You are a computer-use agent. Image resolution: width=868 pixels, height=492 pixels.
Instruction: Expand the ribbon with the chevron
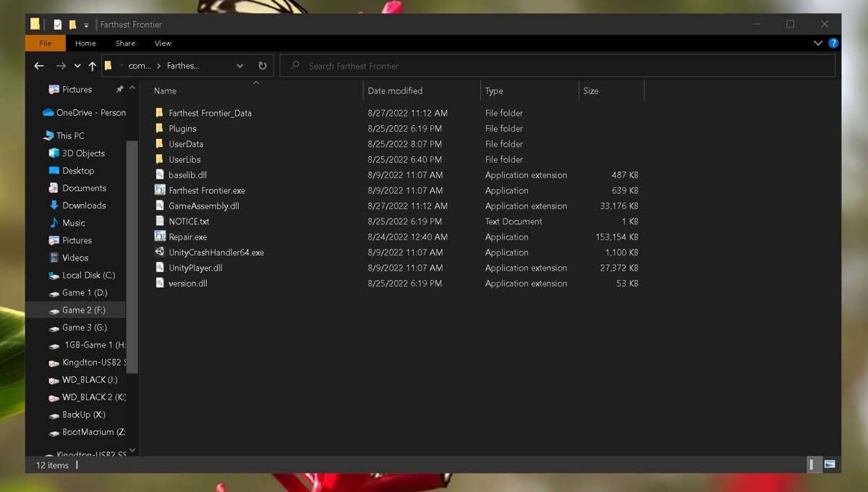click(x=818, y=43)
